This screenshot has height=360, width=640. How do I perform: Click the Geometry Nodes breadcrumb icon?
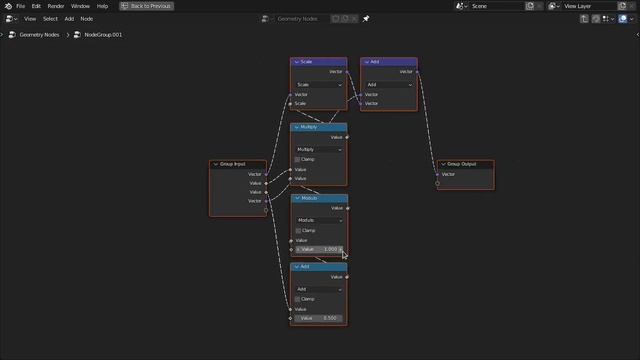coord(12,35)
